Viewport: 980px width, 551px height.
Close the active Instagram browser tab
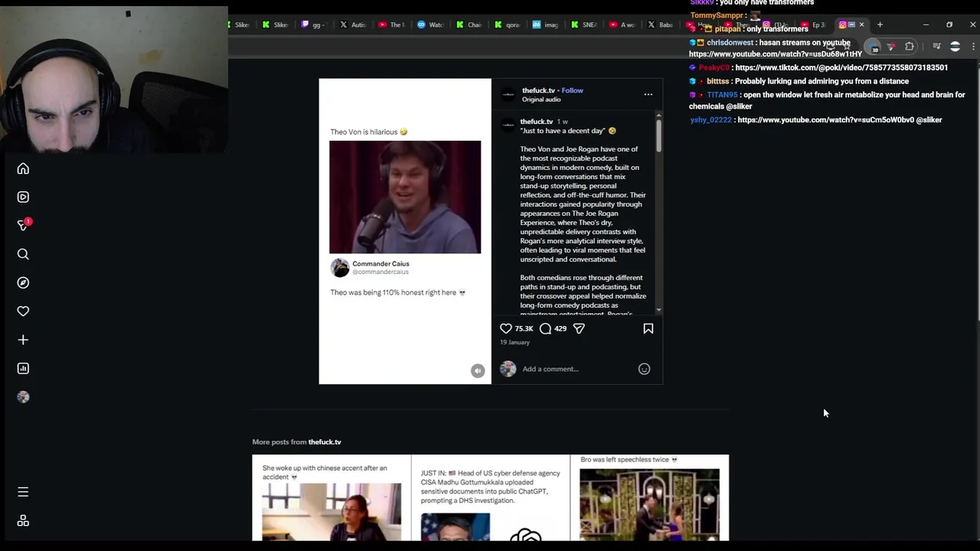click(861, 24)
